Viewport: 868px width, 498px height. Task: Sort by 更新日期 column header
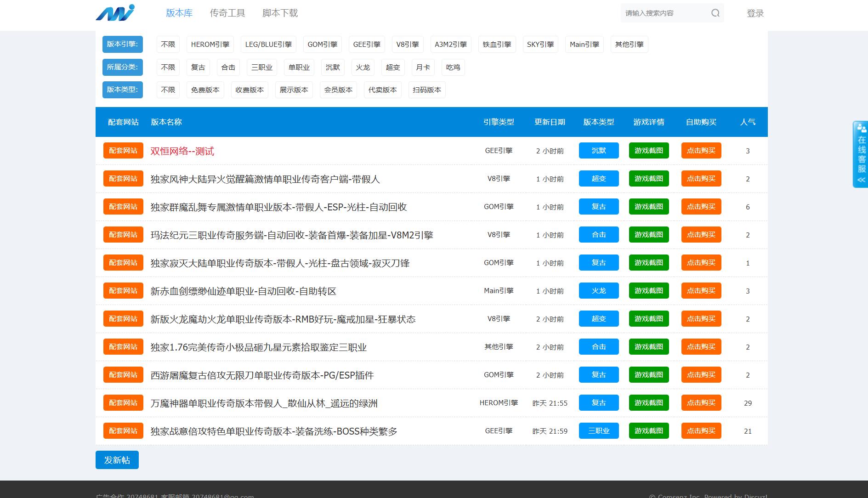(550, 122)
